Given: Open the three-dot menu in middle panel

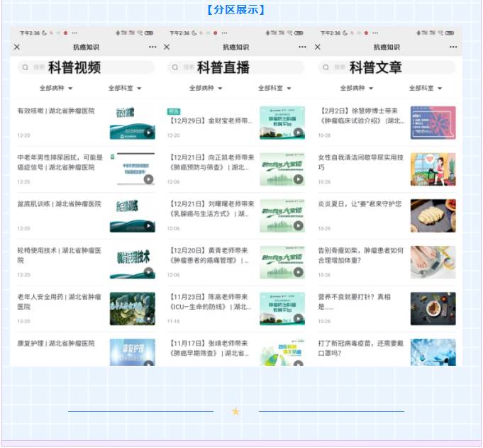Looking at the screenshot, I should tap(303, 47).
